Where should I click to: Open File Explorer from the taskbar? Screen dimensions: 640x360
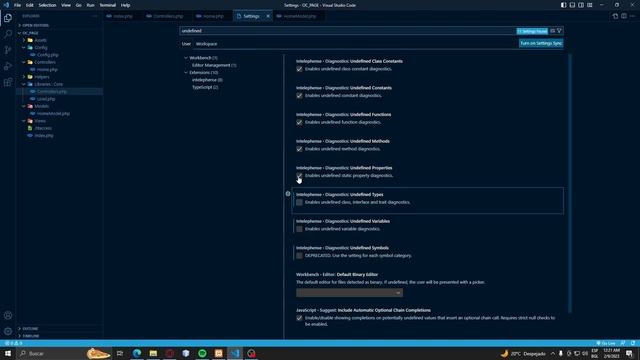point(153,353)
